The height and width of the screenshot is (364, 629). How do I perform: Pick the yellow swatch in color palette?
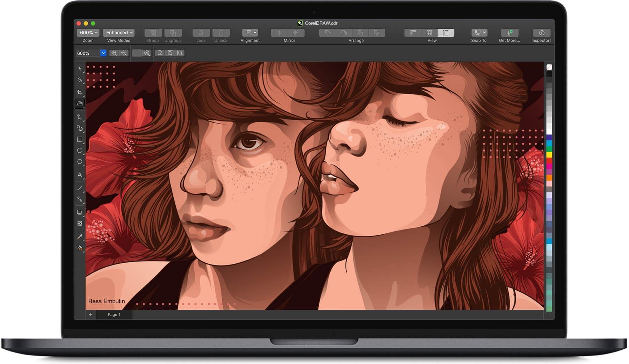coord(549,154)
